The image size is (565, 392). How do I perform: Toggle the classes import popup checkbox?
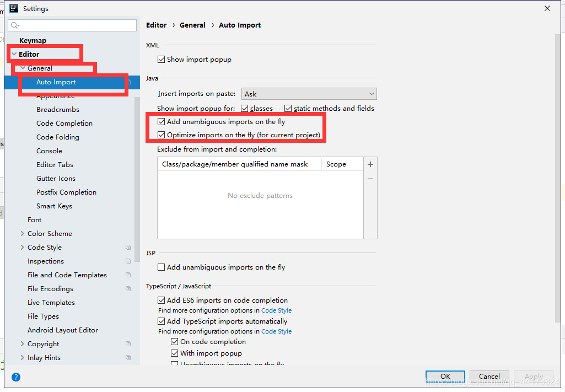pos(245,109)
